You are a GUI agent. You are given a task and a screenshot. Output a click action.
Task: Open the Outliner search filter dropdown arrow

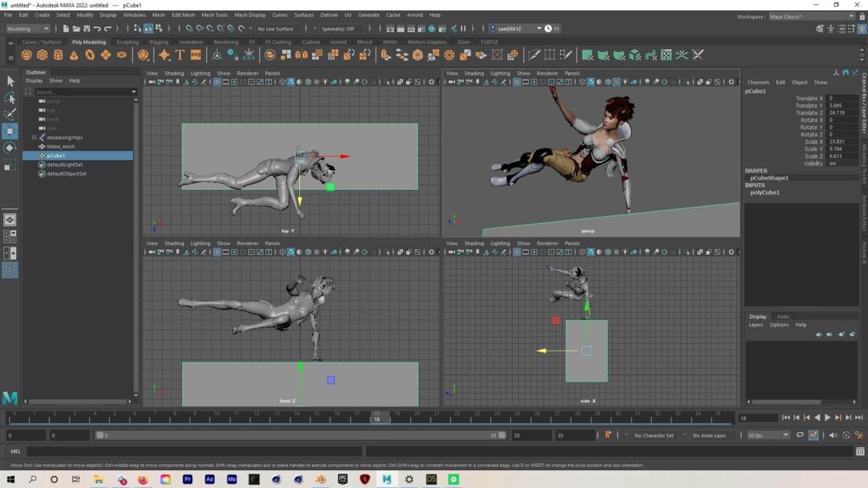[133, 91]
